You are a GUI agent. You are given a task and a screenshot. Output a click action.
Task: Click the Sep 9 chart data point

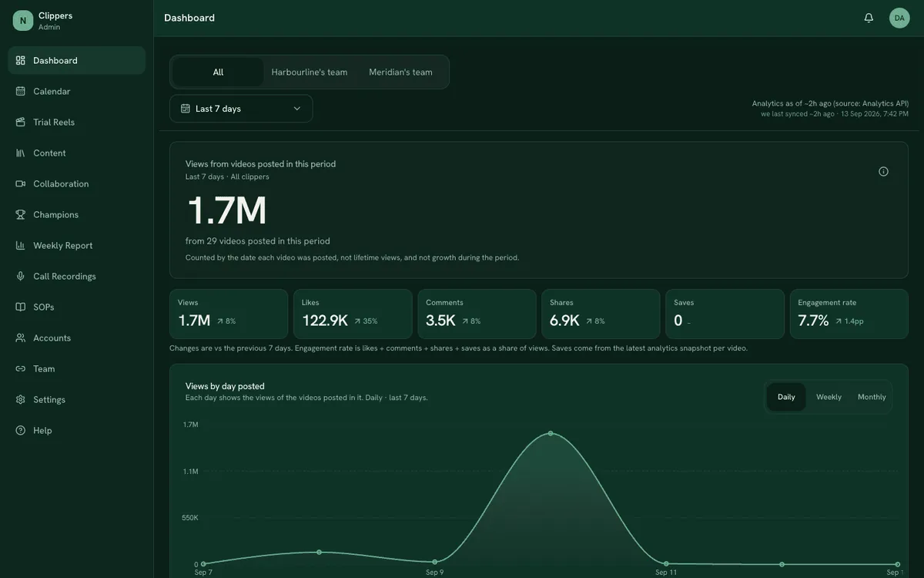coord(435,562)
